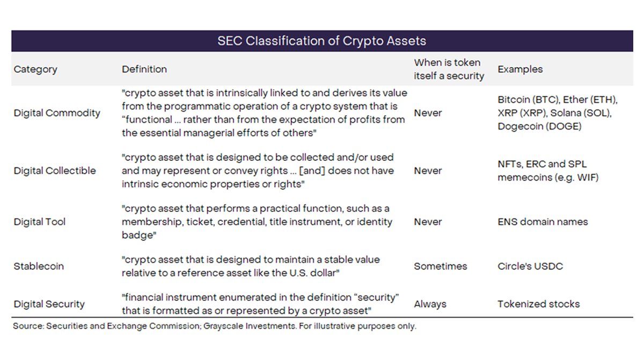This screenshot has height=362, width=644.
Task: Click the 'Tokenized stocks' example cell
Action: coord(538,304)
